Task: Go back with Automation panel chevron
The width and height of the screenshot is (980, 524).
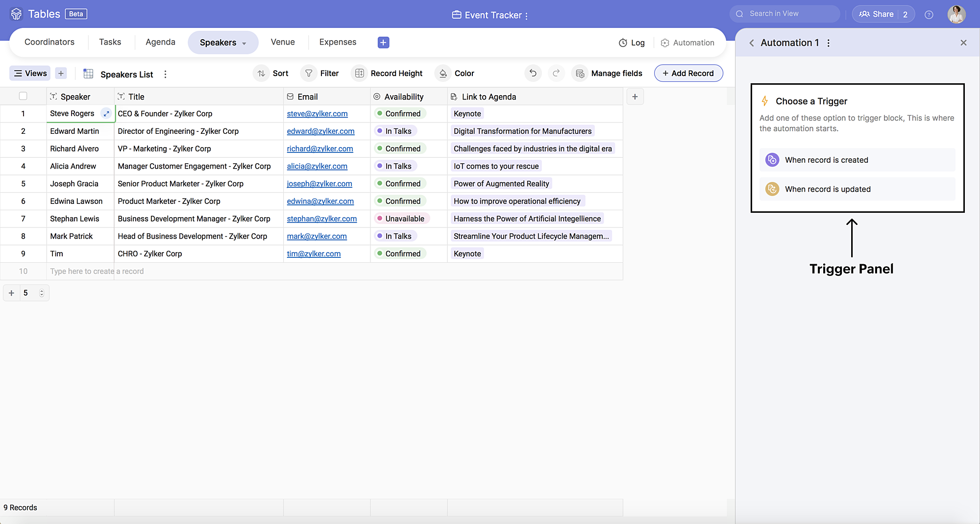Action: pos(751,43)
